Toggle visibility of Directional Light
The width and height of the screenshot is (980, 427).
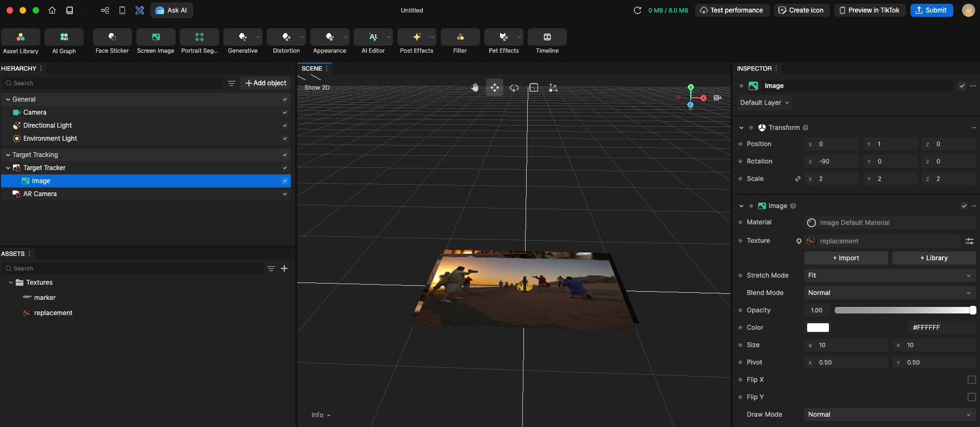pyautogui.click(x=285, y=125)
